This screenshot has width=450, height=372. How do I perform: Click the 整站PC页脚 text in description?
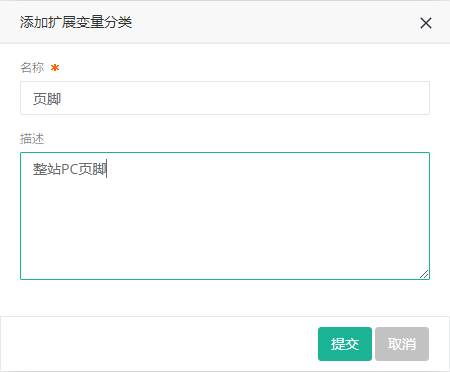click(x=69, y=169)
